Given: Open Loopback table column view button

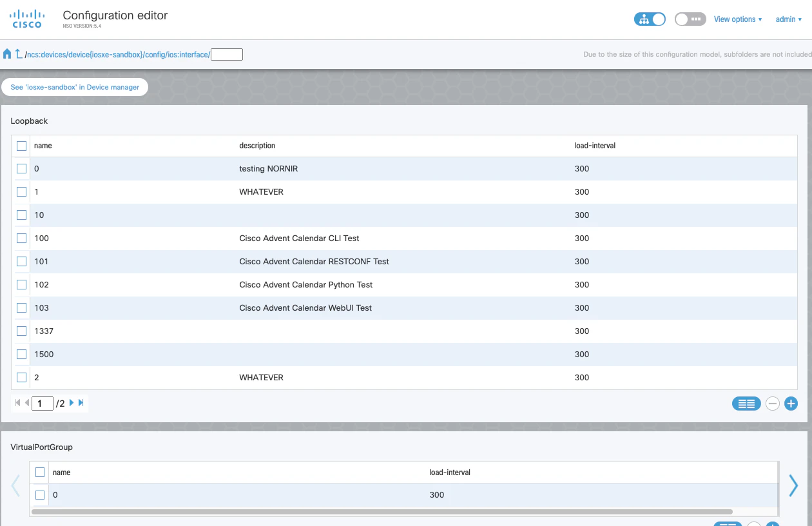Looking at the screenshot, I should [746, 404].
